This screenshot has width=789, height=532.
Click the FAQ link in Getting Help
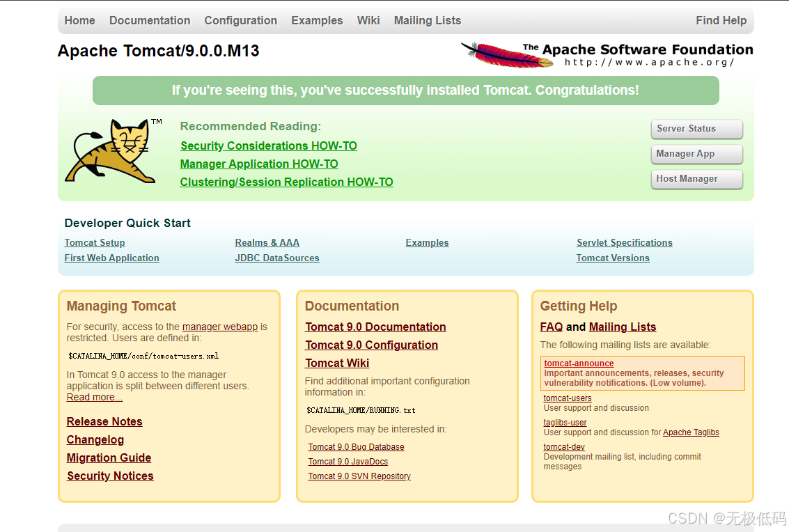[x=552, y=327]
